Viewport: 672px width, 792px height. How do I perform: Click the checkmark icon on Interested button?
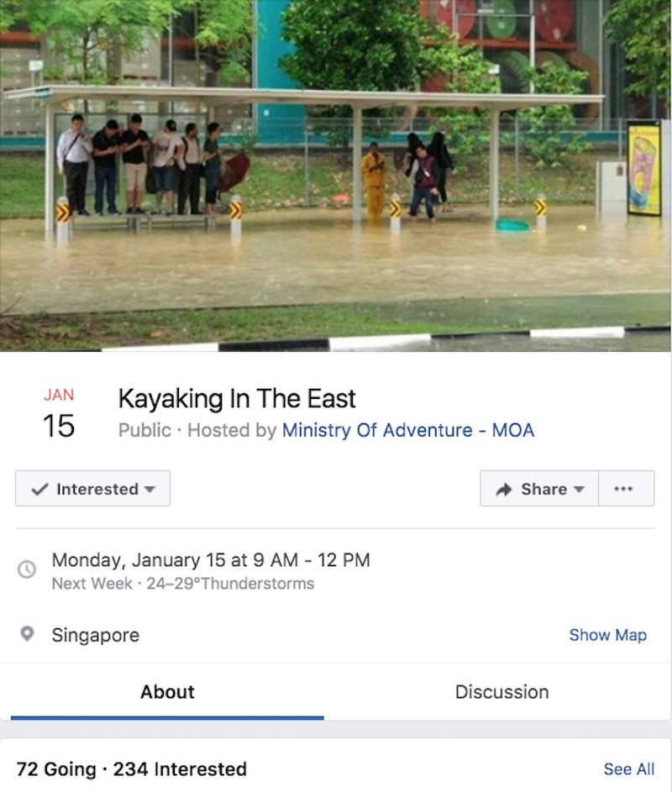coord(39,489)
